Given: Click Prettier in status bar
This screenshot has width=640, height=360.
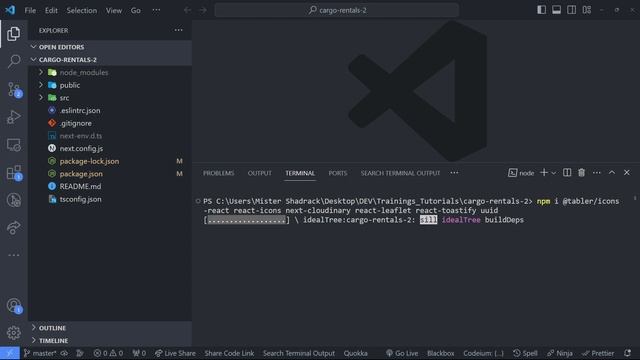Looking at the screenshot, I should coord(598,353).
